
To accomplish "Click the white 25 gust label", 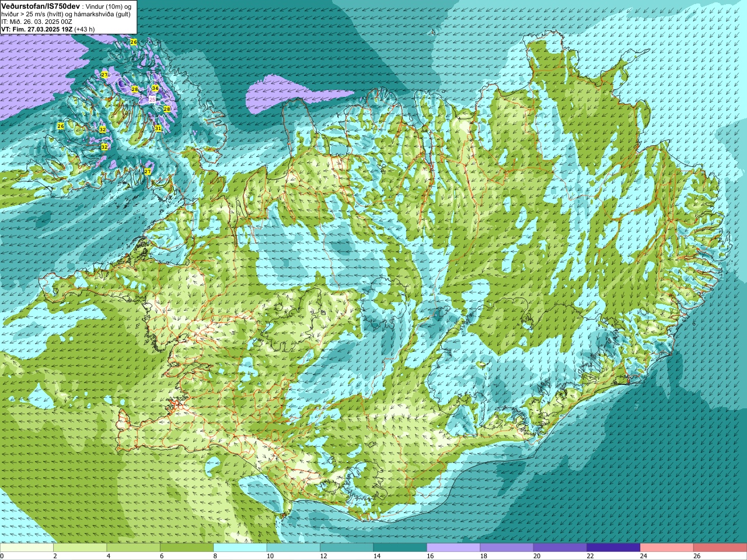I will pos(152,100).
